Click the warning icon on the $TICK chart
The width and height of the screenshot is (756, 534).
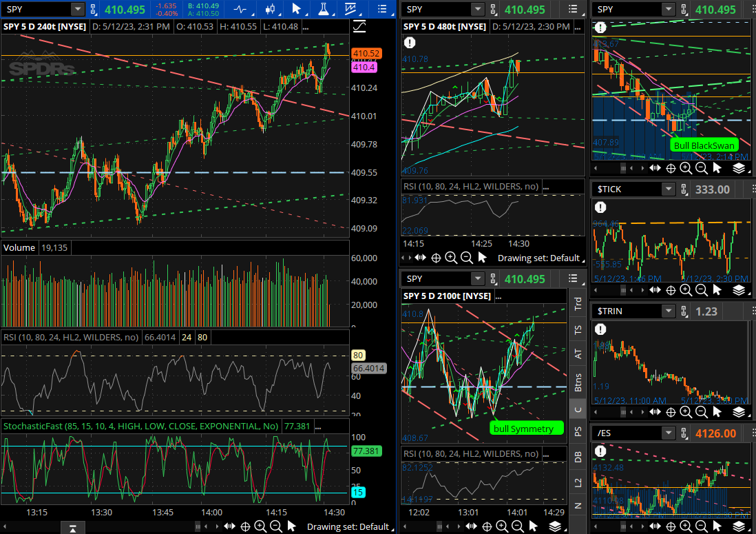(600, 207)
